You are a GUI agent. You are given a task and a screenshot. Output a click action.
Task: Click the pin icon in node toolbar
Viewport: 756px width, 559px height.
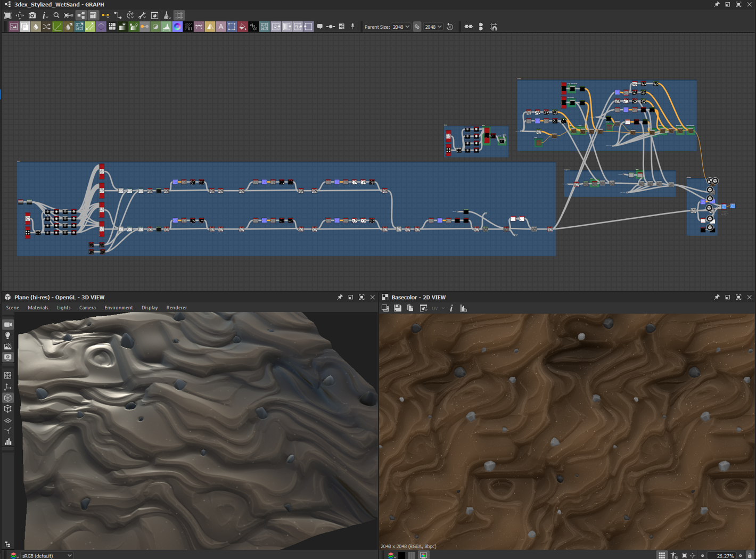point(352,27)
